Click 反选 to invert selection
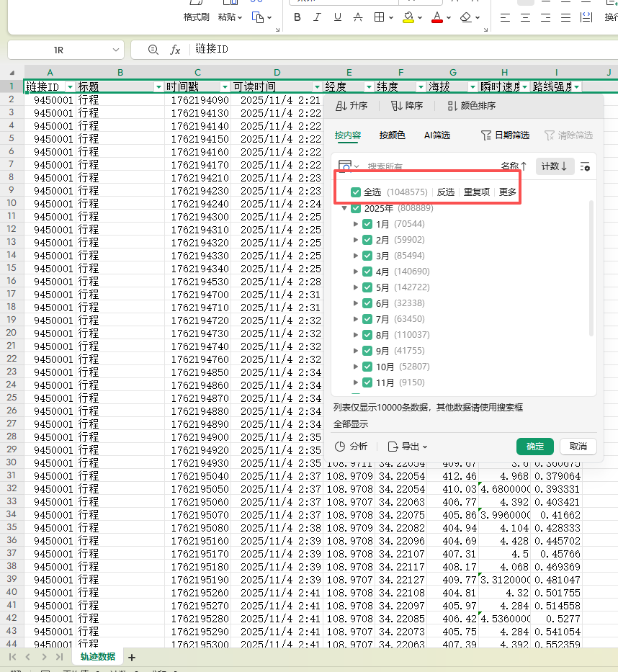618x672 pixels. pyautogui.click(x=446, y=192)
